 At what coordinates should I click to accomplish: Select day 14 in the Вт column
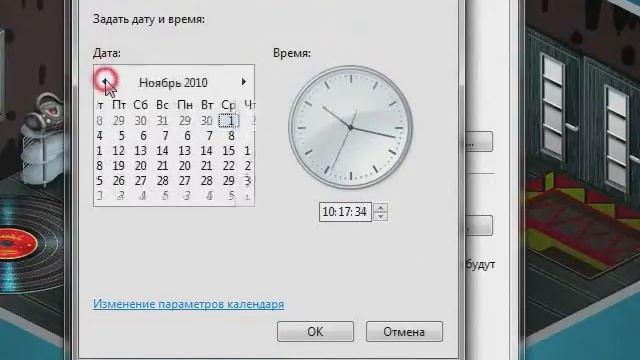point(207,151)
